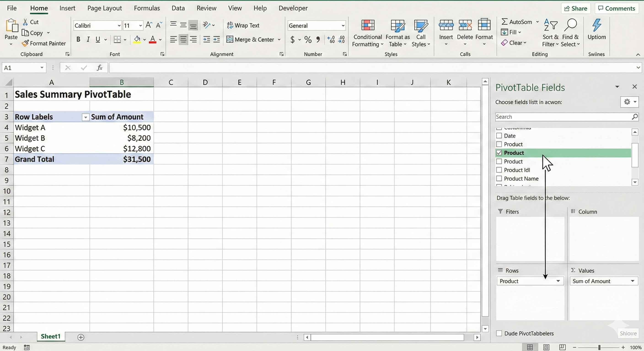Viewport: 644px width, 351px height.
Task: Open Sort & Filter options
Action: tap(550, 32)
